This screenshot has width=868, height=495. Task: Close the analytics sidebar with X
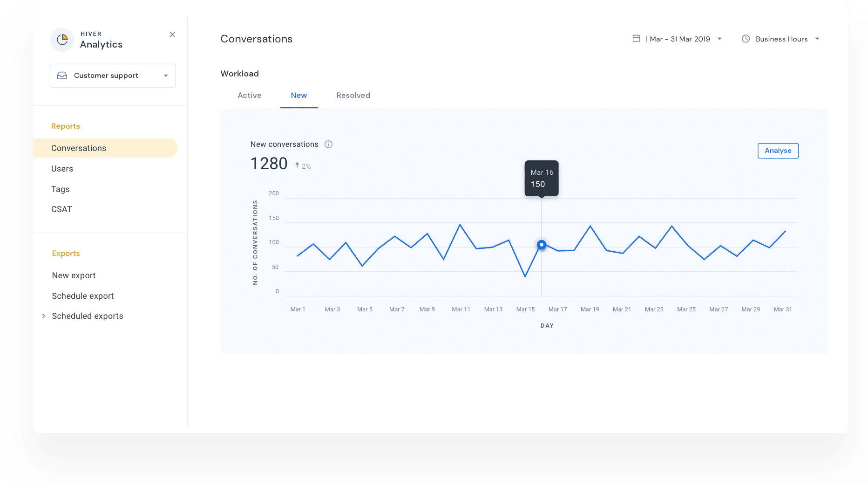coord(172,34)
